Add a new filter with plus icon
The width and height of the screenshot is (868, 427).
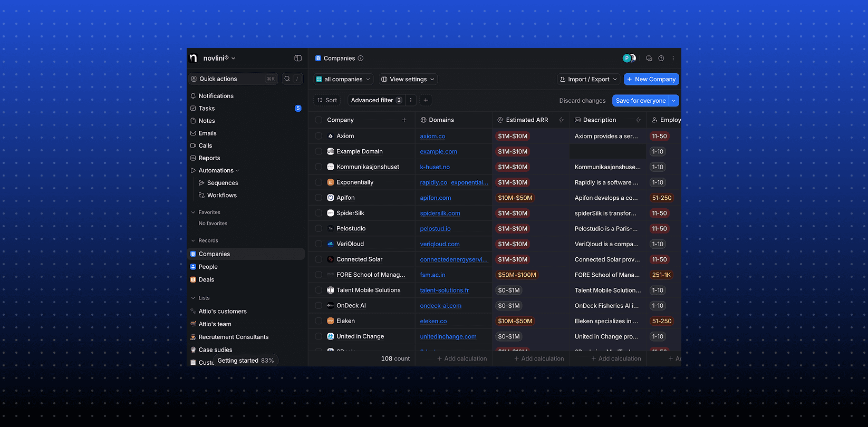(x=426, y=100)
